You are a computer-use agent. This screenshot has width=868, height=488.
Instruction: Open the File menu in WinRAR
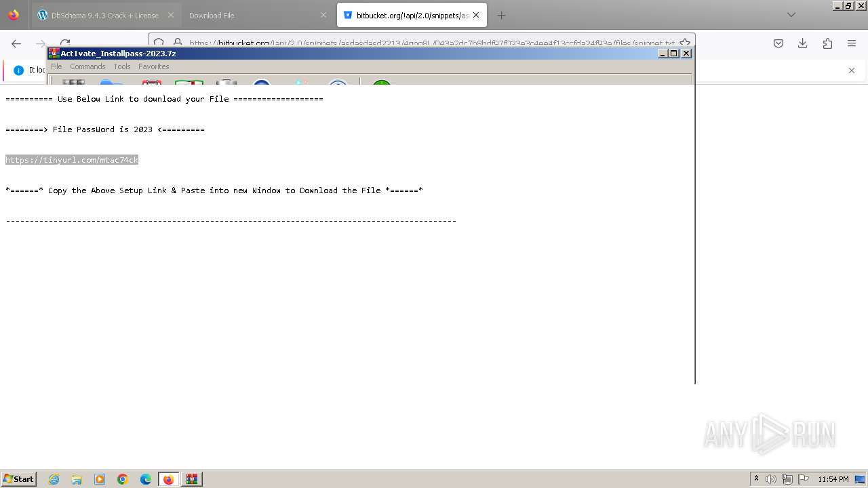click(56, 66)
